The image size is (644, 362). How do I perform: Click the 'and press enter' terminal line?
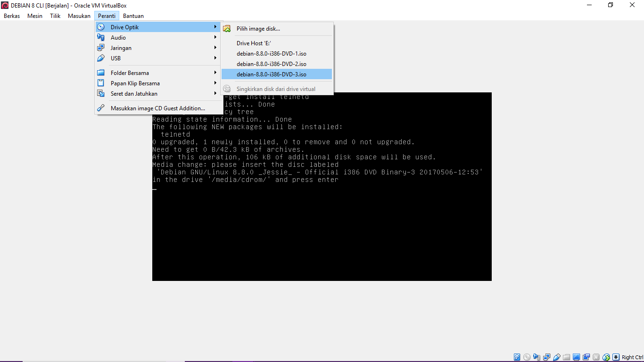click(x=245, y=180)
